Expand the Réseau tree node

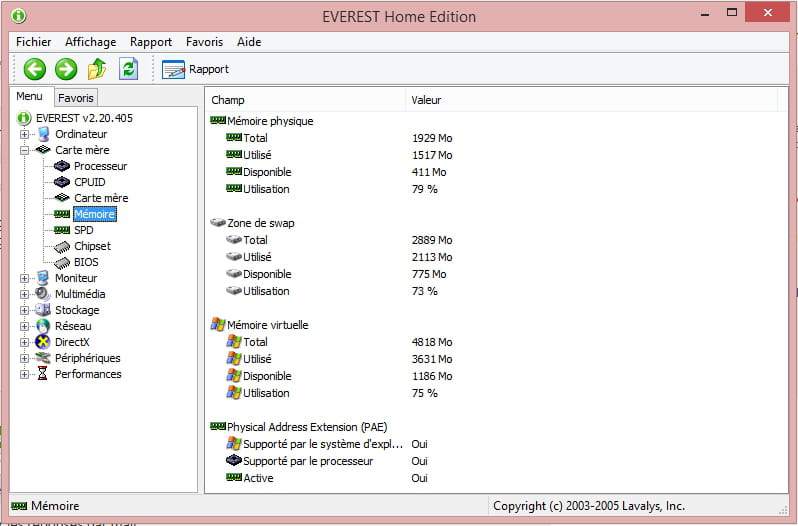[24, 326]
